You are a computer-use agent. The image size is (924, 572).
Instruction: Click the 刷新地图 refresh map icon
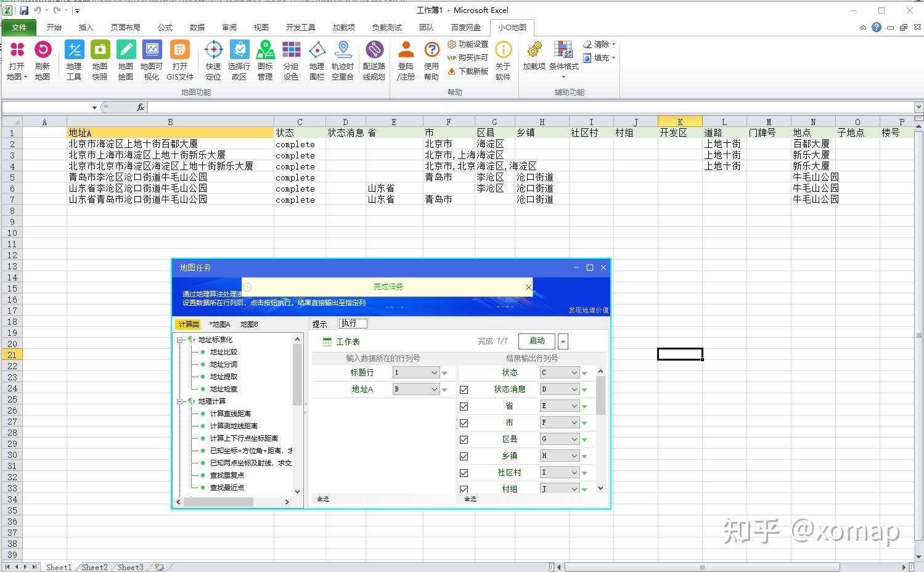(43, 60)
